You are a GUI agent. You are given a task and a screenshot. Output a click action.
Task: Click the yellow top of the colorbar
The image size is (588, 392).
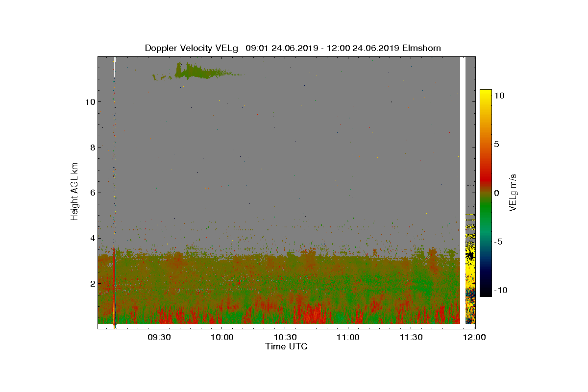click(x=486, y=95)
